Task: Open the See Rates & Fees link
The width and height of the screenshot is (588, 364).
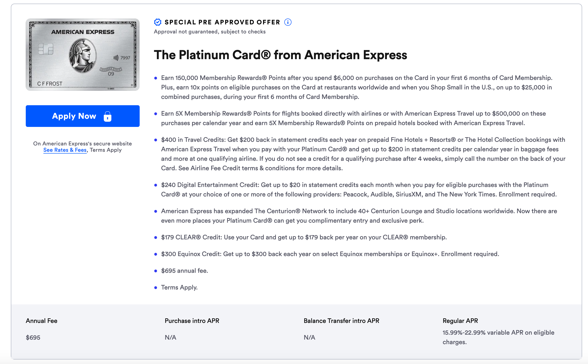Action: pyautogui.click(x=65, y=150)
